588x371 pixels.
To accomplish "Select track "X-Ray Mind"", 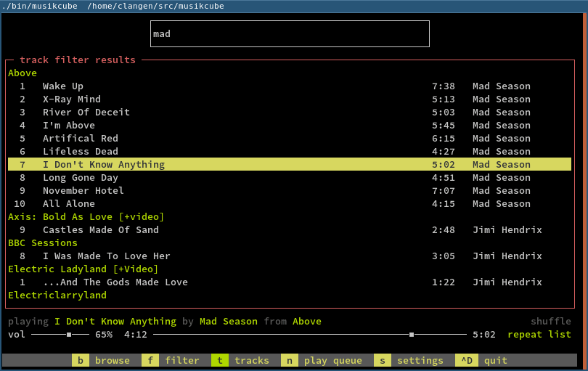I will click(x=290, y=99).
